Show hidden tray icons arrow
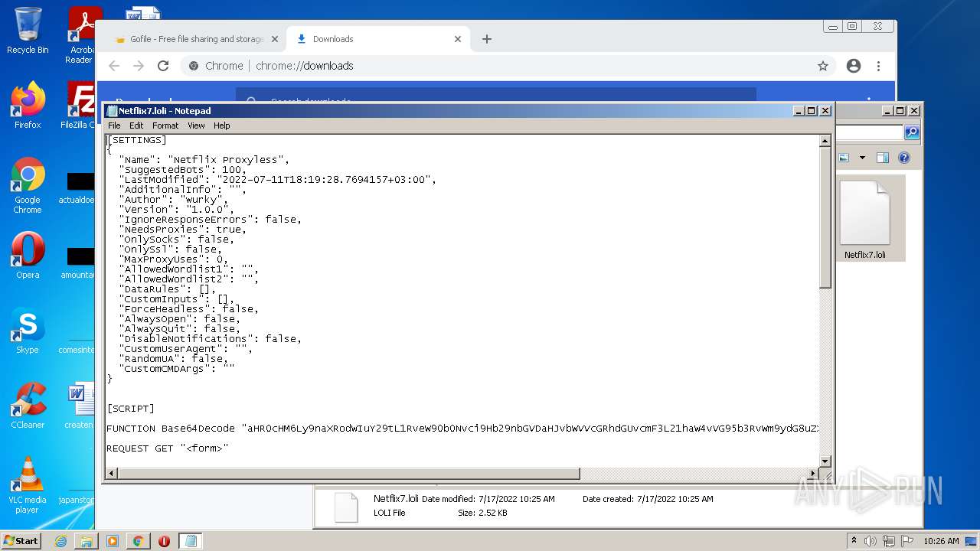The width and height of the screenshot is (980, 551). coord(854,541)
